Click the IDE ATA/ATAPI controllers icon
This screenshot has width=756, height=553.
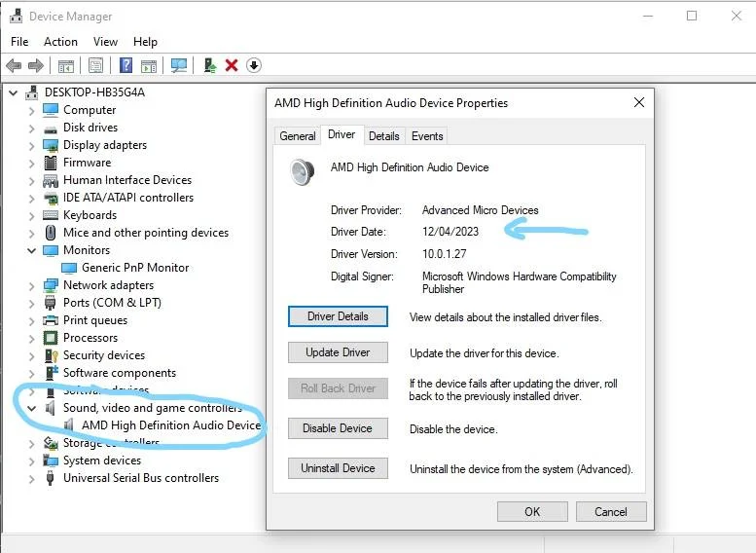point(51,198)
